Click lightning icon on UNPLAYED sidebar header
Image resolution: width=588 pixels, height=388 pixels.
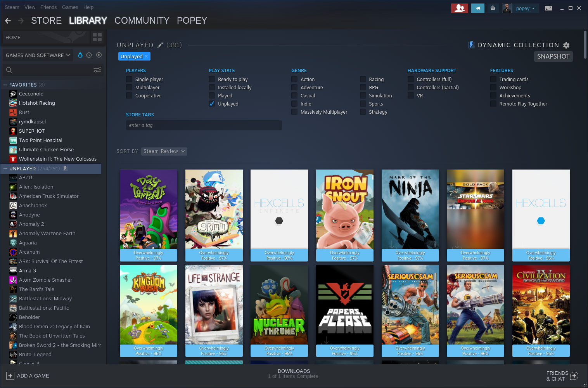(65, 168)
